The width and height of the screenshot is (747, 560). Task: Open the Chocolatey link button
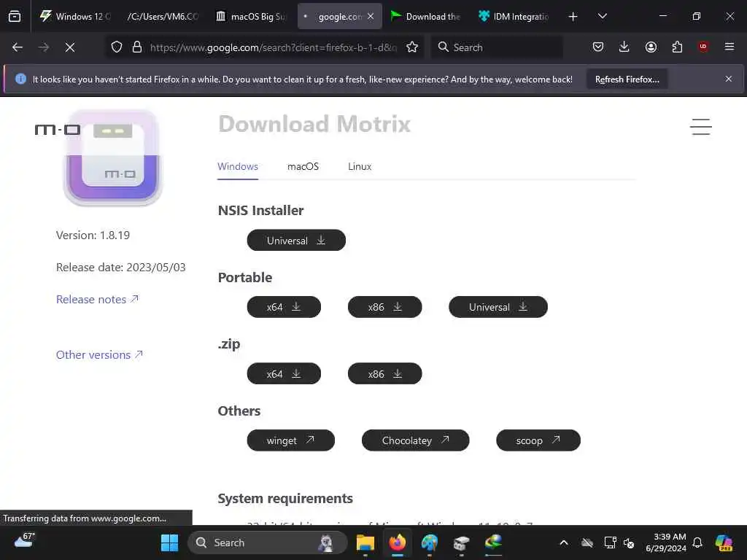(x=415, y=440)
